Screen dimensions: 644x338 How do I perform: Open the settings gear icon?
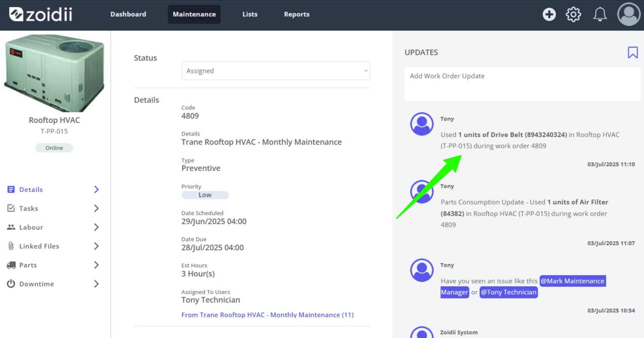[573, 14]
